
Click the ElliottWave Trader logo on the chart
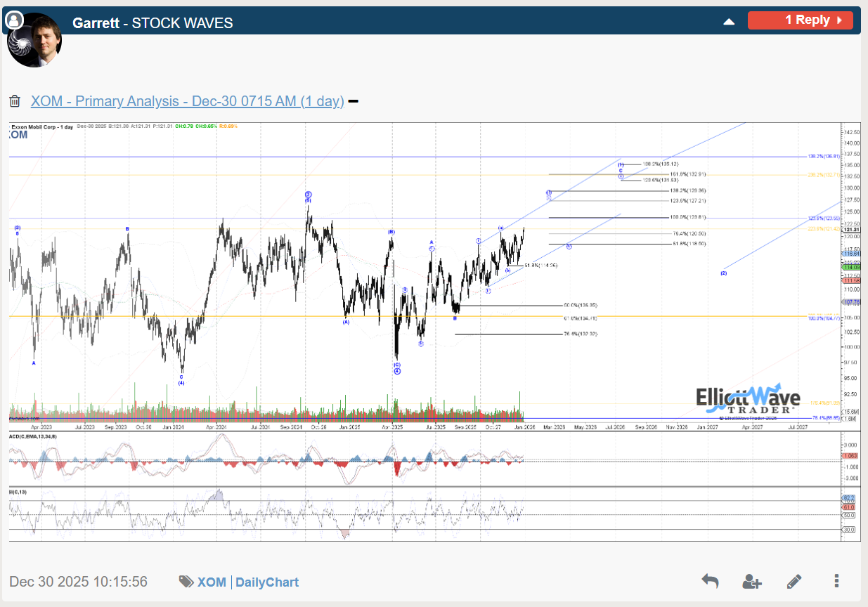coord(749,400)
